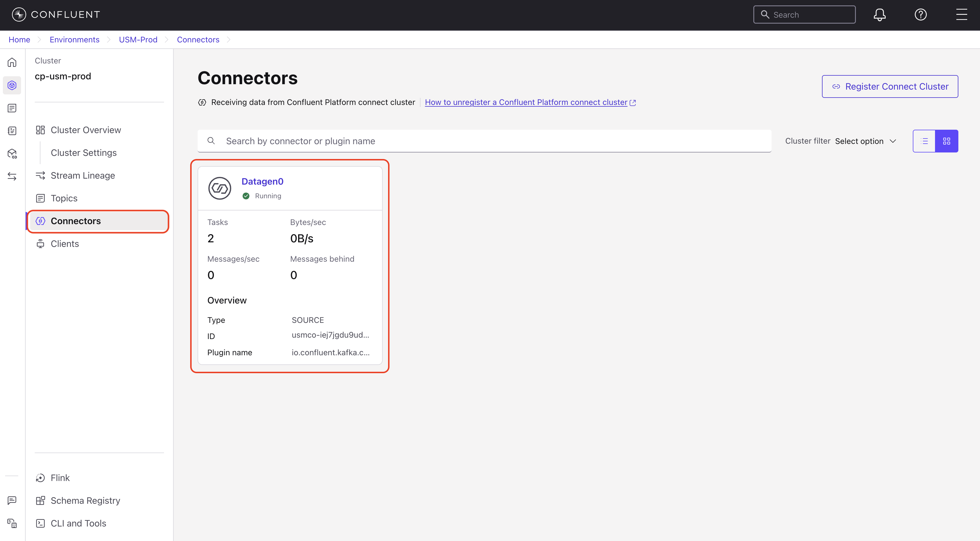Click USM-Prod in the breadcrumb
Image resolution: width=980 pixels, height=541 pixels.
138,40
